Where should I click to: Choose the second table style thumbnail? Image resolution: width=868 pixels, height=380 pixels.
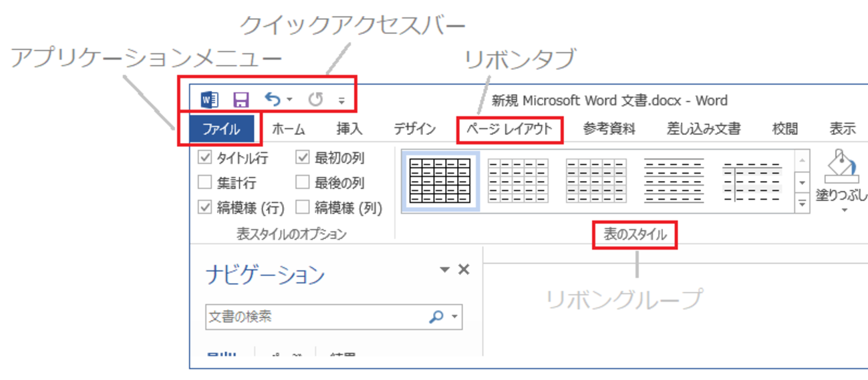pos(518,181)
